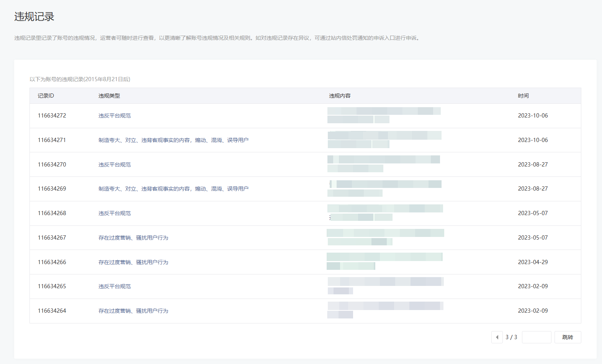Screen dimensions: 602x364
Task: Open 违反平台规范 link for record 116634272
Action: pyautogui.click(x=115, y=116)
